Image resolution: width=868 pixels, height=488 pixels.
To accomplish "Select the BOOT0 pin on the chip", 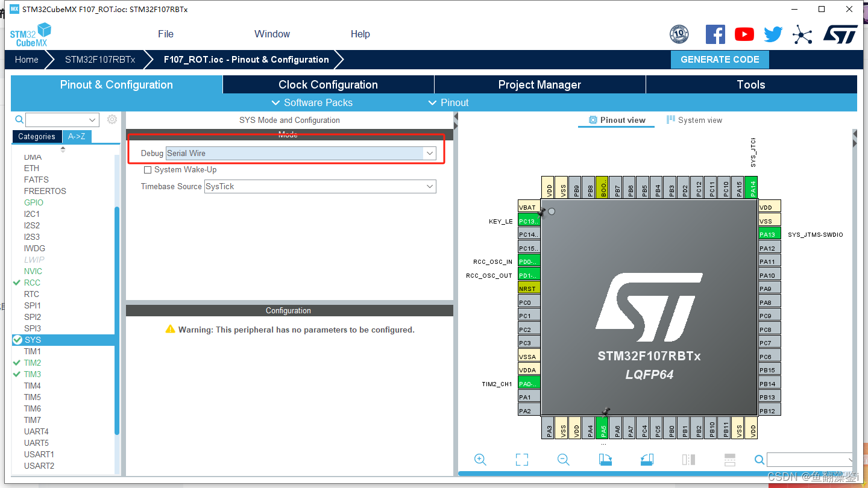I will click(602, 187).
